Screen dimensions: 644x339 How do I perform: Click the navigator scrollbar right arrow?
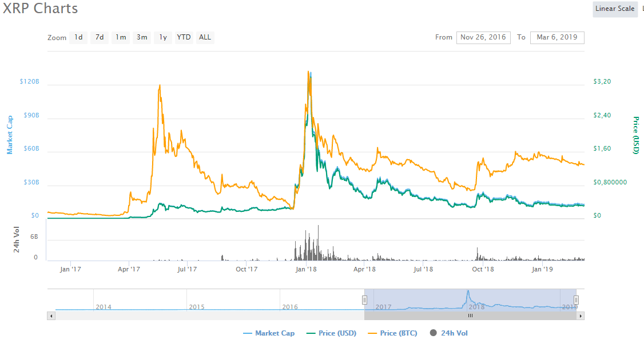(581, 316)
